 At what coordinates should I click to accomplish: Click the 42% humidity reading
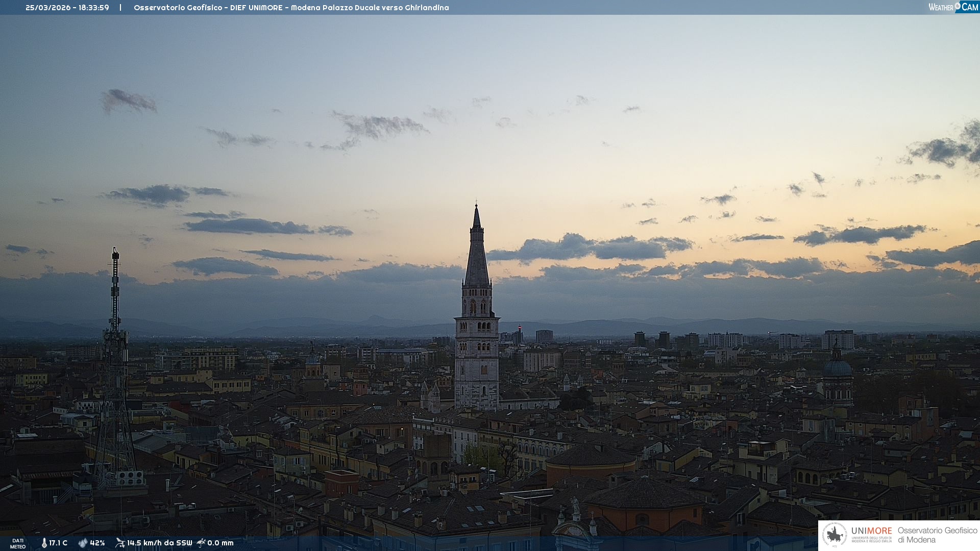pyautogui.click(x=97, y=543)
